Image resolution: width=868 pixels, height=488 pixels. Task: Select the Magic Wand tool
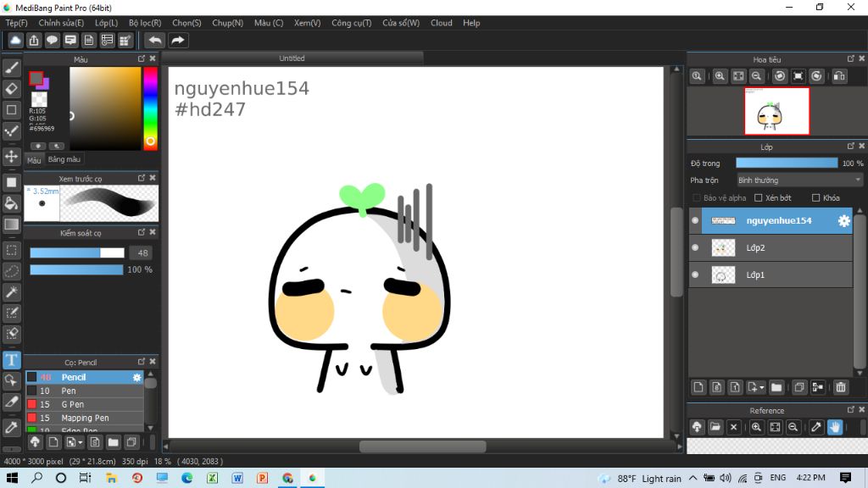tap(12, 292)
